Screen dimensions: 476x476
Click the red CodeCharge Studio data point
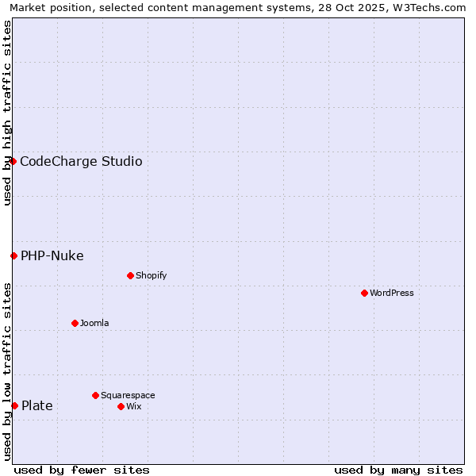13,162
